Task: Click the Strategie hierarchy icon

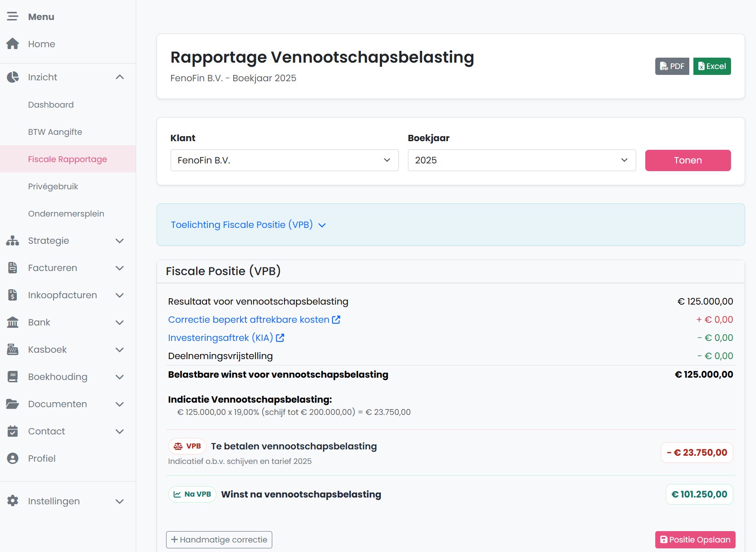Action: [x=13, y=241]
